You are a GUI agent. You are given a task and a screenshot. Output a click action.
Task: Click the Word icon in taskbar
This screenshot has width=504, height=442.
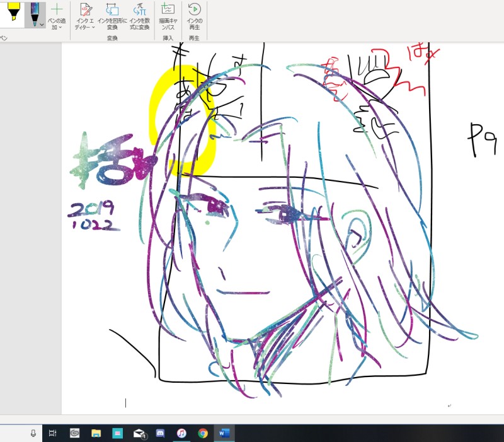pos(224,433)
